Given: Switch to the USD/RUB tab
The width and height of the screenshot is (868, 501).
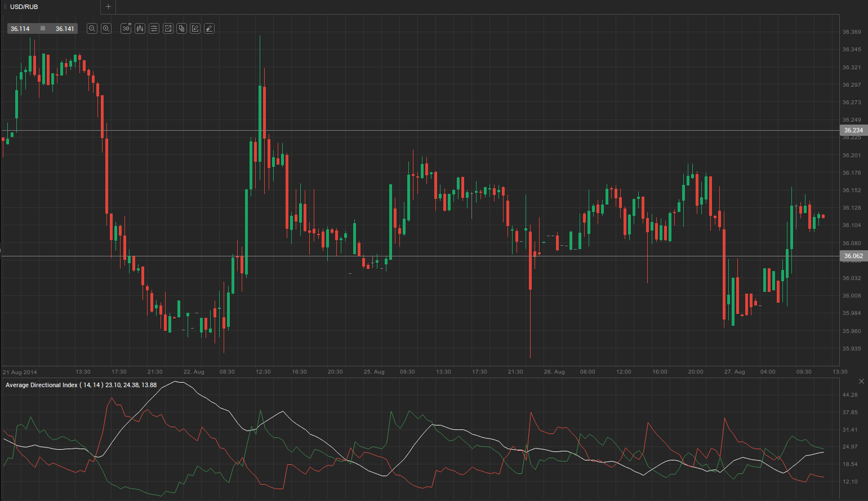Looking at the screenshot, I should 24,7.
